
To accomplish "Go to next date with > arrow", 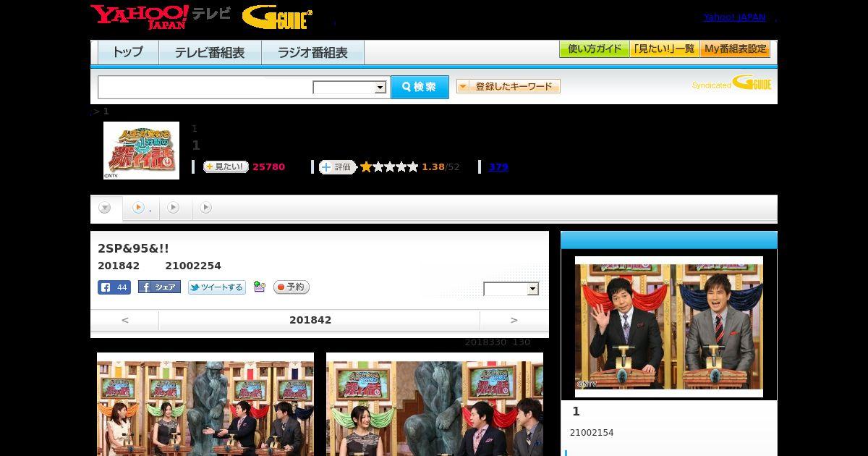I will click(x=514, y=320).
